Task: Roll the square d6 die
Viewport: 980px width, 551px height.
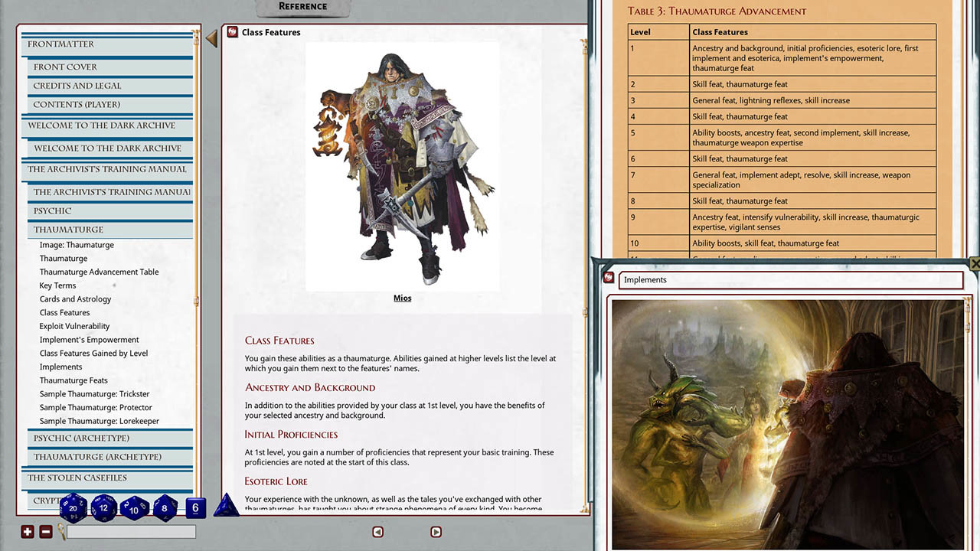Action: pyautogui.click(x=194, y=507)
